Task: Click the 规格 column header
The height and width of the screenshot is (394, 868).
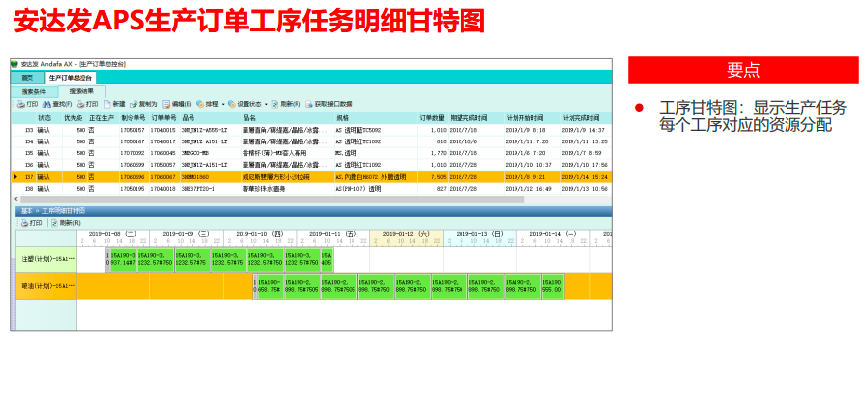Action: 375,118
